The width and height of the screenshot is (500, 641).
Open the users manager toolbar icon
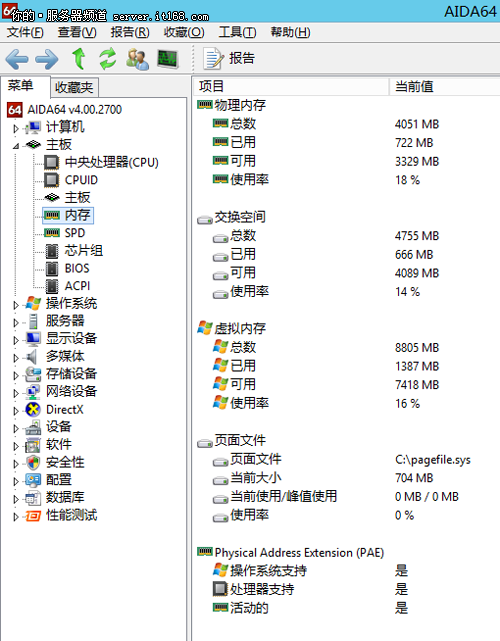coord(137,59)
